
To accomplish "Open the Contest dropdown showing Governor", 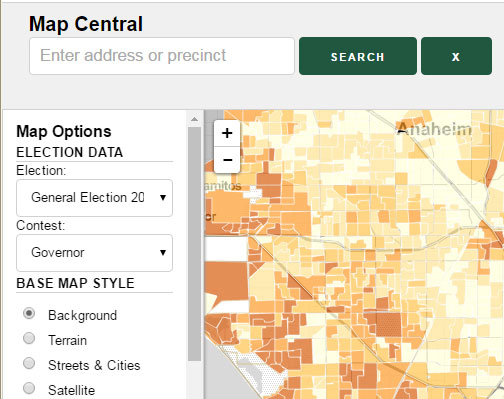I will pos(94,253).
